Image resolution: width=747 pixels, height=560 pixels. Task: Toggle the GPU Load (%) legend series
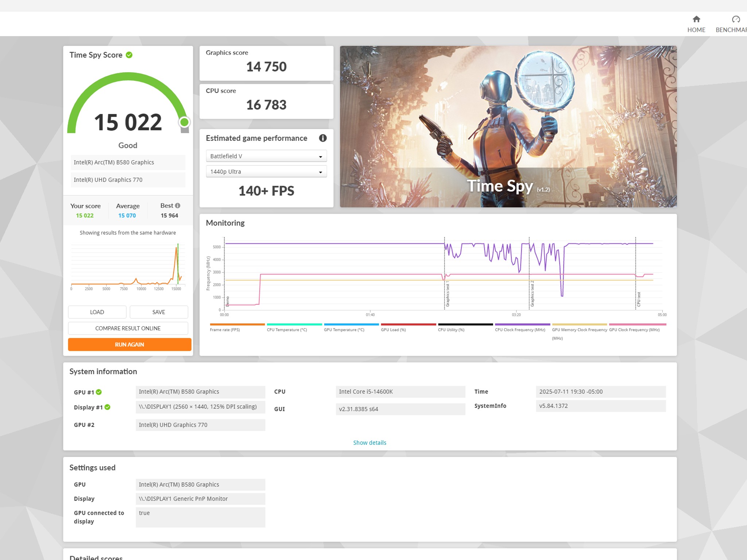coord(393,330)
